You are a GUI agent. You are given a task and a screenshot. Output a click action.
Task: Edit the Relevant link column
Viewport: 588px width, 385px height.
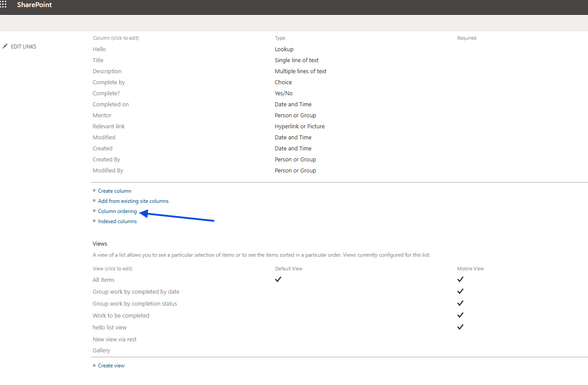pyautogui.click(x=109, y=127)
